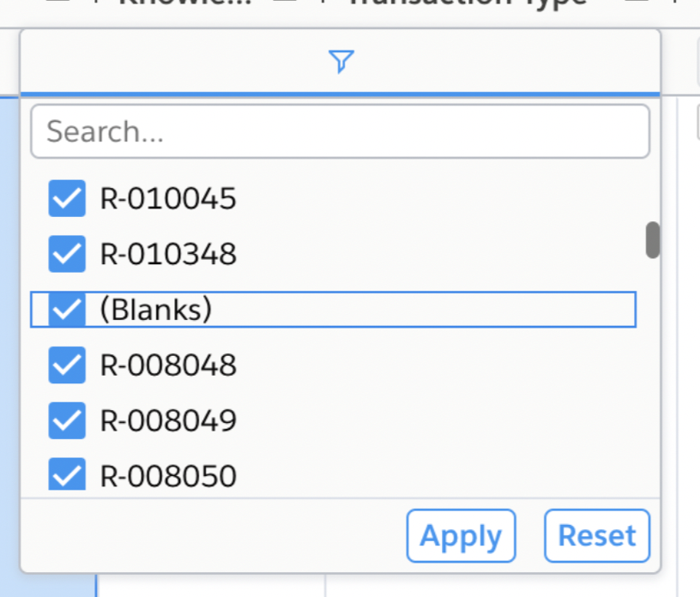
Task: Click the (Blanks) label text
Action: click(155, 310)
